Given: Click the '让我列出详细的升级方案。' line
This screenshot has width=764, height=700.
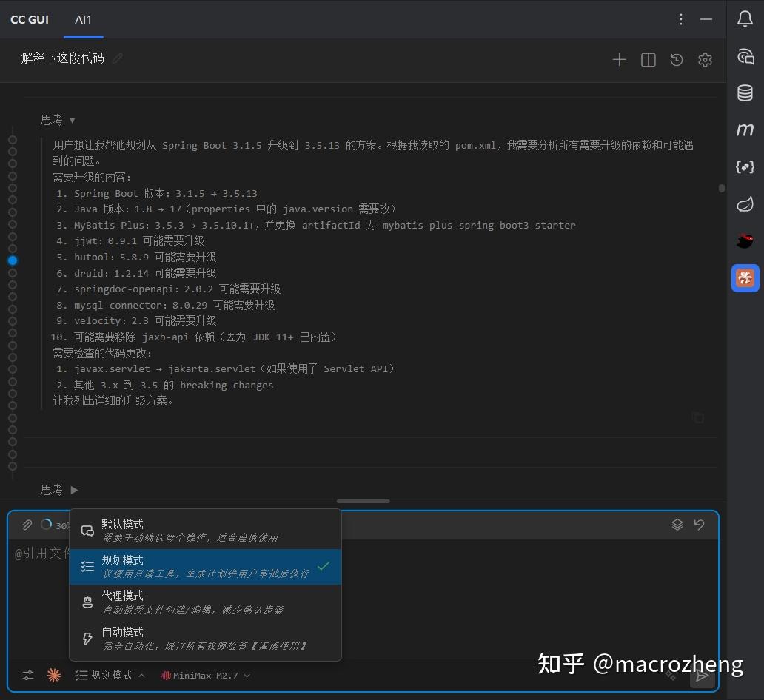Looking at the screenshot, I should coord(113,400).
